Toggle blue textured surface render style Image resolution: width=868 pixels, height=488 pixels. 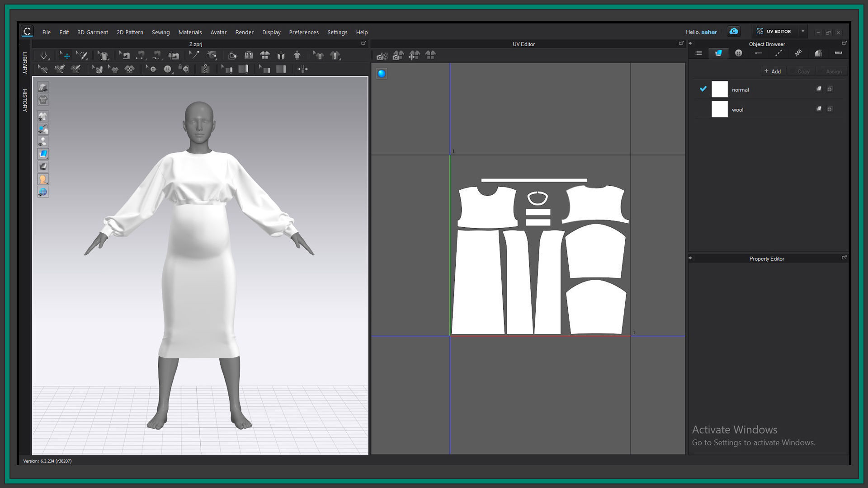(x=43, y=154)
